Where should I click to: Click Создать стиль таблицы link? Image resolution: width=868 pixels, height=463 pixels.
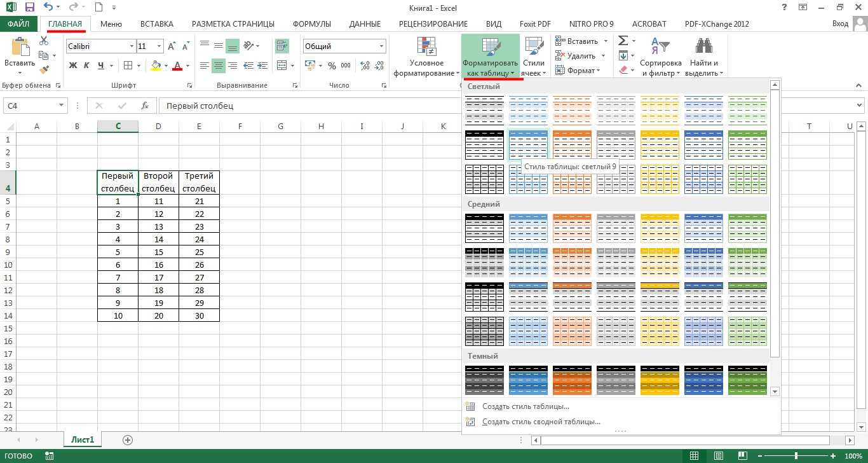(526, 406)
